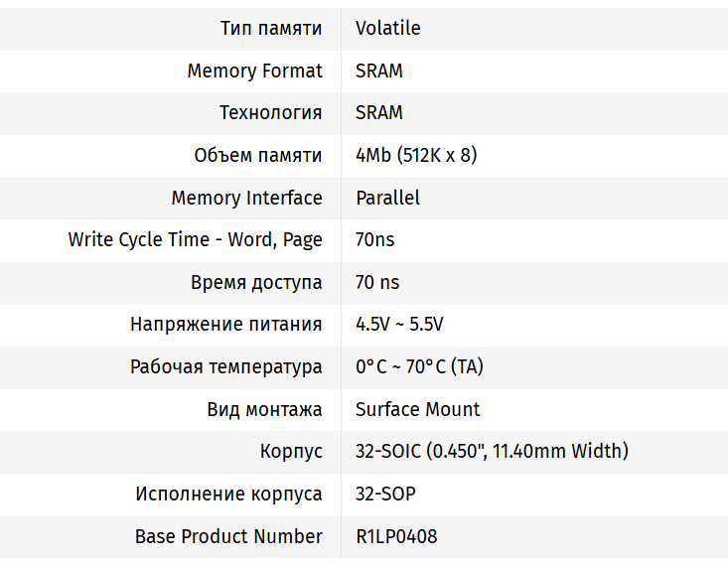
Task: Select the "Surface Mount" value
Action: [x=417, y=409]
